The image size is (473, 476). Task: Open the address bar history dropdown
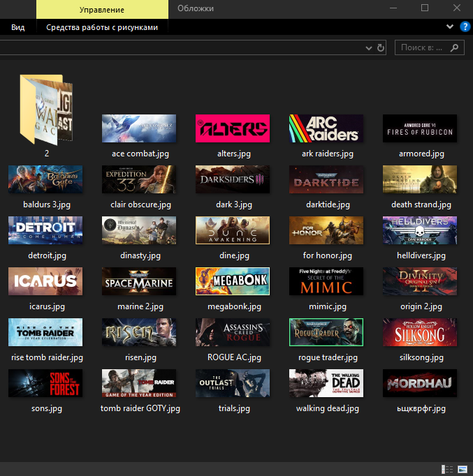(368, 48)
